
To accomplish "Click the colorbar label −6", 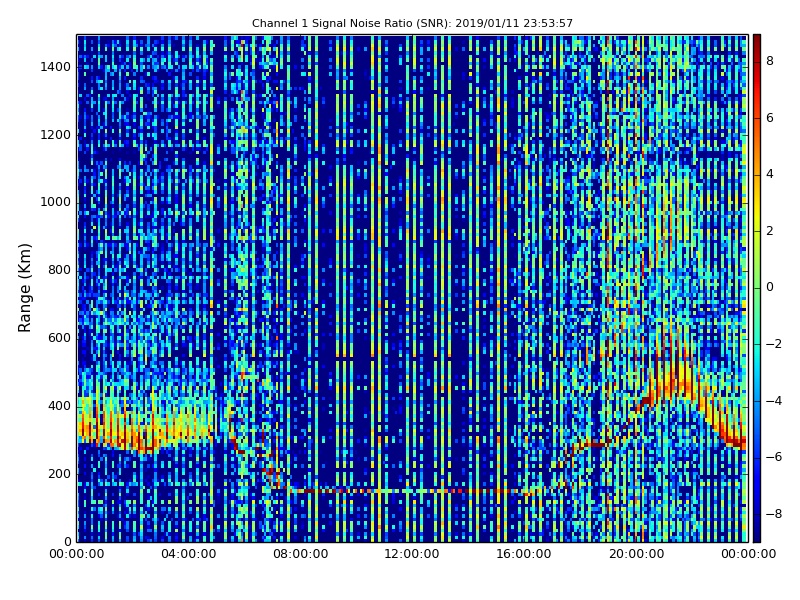I will [x=774, y=457].
